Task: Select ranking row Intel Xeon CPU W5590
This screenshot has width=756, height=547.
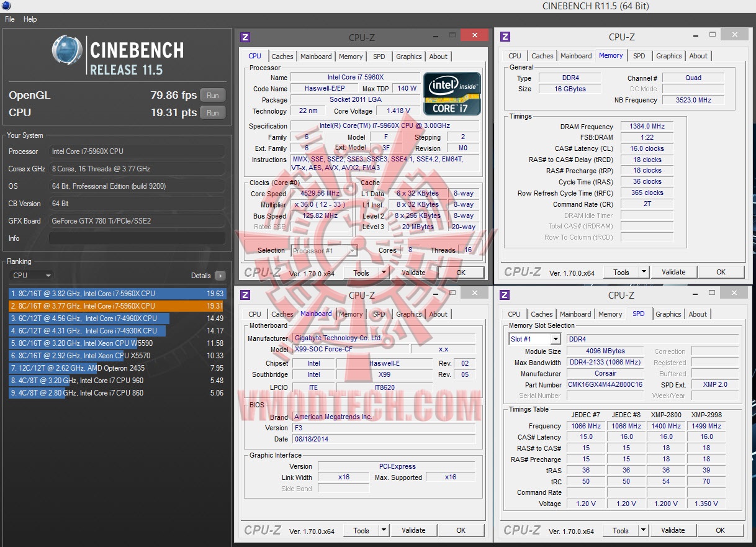Action: pyautogui.click(x=117, y=343)
